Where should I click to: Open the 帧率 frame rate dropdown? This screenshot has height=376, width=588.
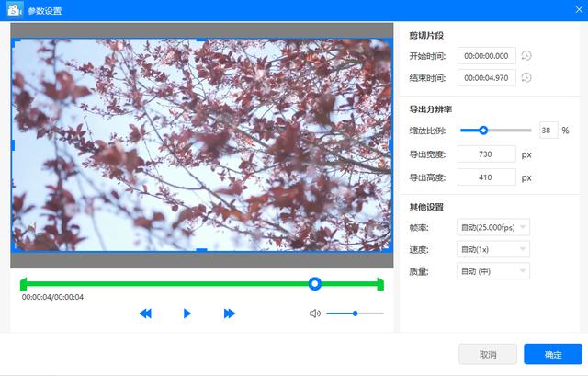[x=492, y=226]
